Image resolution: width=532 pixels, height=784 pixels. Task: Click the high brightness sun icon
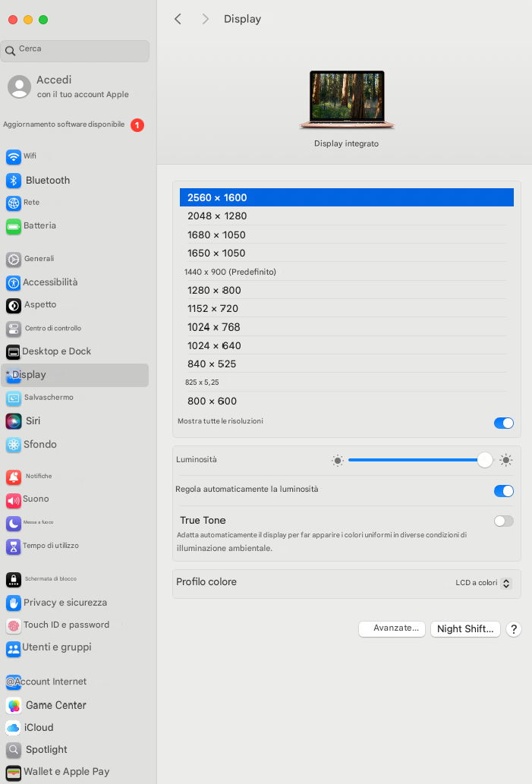[506, 460]
